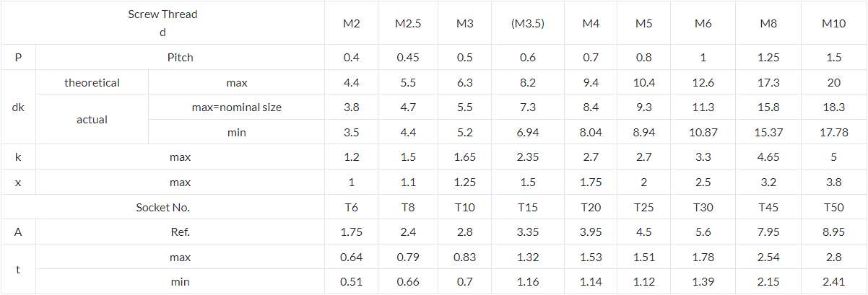
Task: Select the Pitch row label
Action: [x=180, y=58]
